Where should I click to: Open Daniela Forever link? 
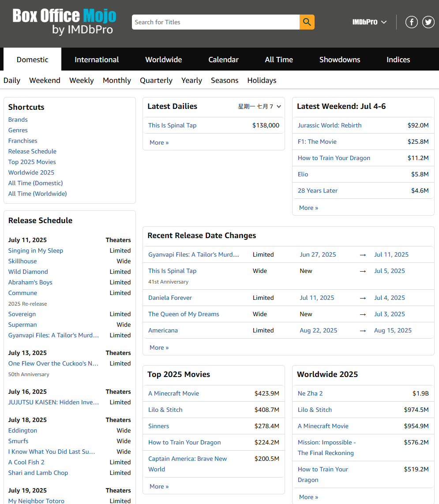click(x=170, y=298)
